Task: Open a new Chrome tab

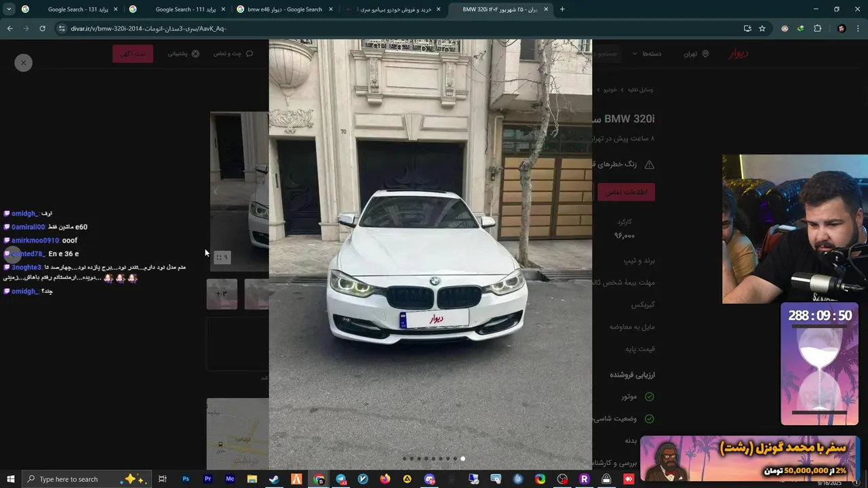Action: pos(562,9)
